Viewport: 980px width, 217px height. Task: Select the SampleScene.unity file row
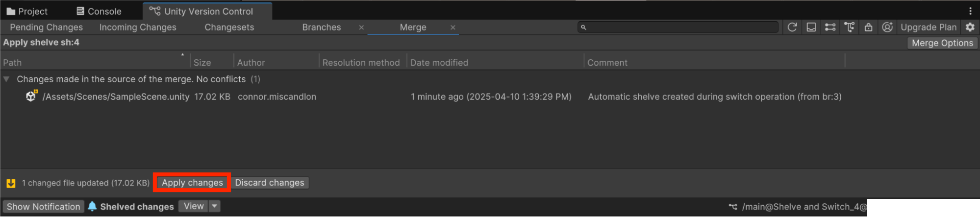pos(116,97)
